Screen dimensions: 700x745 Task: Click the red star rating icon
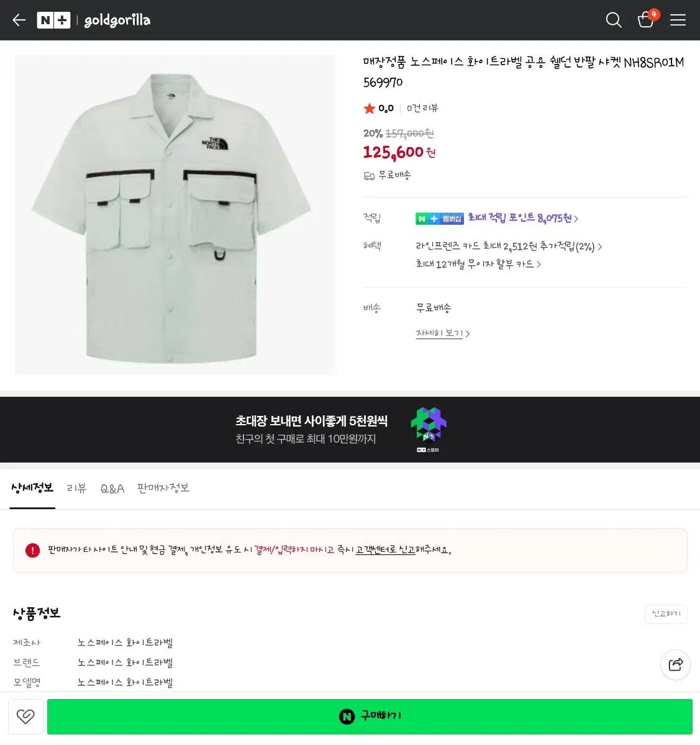pyautogui.click(x=370, y=109)
